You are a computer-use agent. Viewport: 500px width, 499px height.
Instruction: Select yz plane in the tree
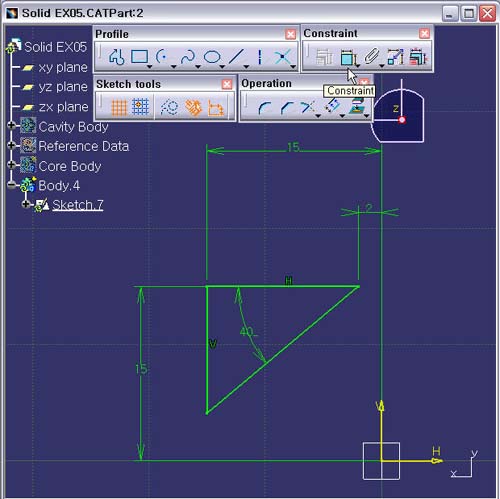tap(63, 87)
